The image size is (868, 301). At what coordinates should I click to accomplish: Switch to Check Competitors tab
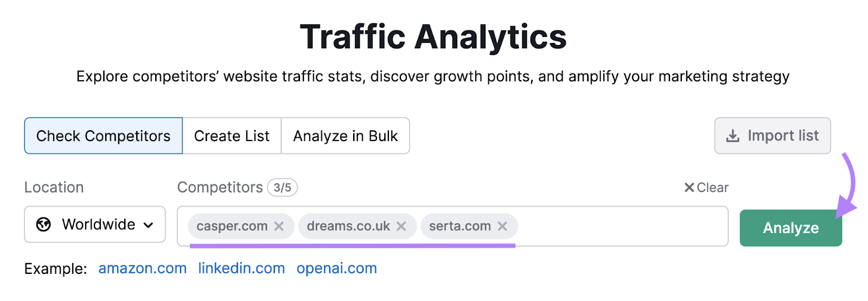103,136
